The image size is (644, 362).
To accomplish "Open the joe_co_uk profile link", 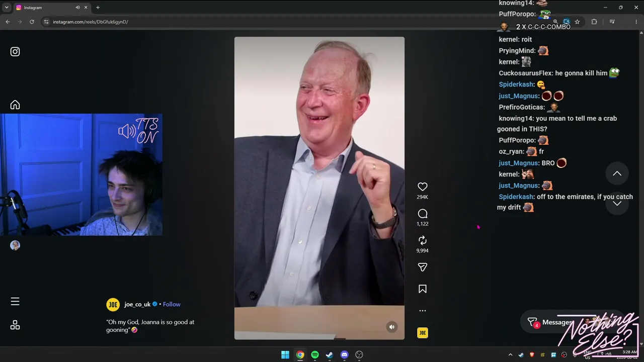I will coord(137,304).
